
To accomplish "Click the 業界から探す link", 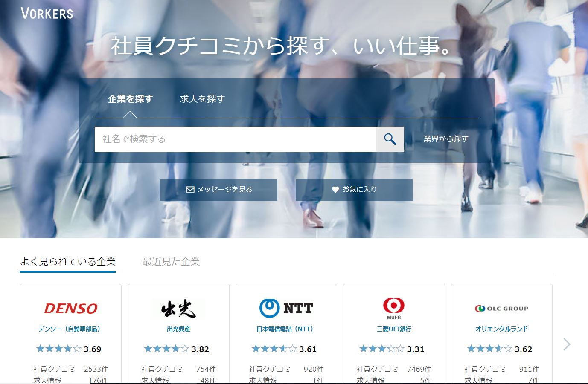I will click(x=446, y=139).
